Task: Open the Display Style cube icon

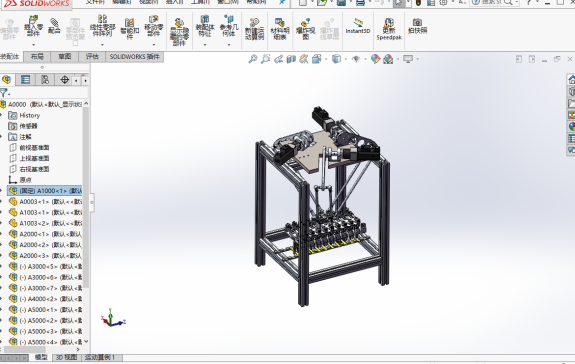Action: pos(336,59)
